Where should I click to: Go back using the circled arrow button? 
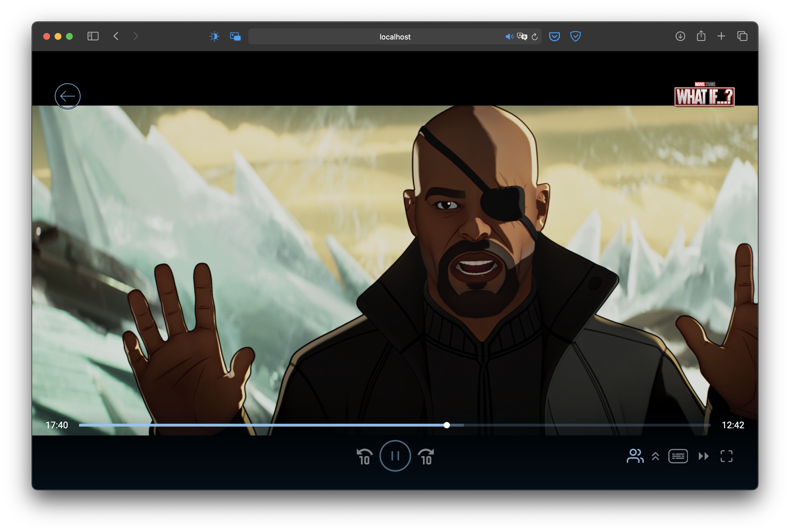68,96
